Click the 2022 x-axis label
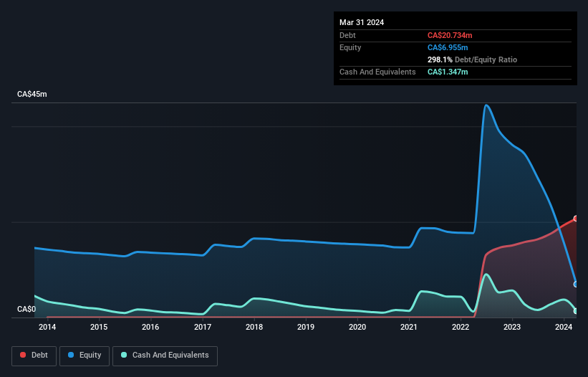 (x=461, y=327)
